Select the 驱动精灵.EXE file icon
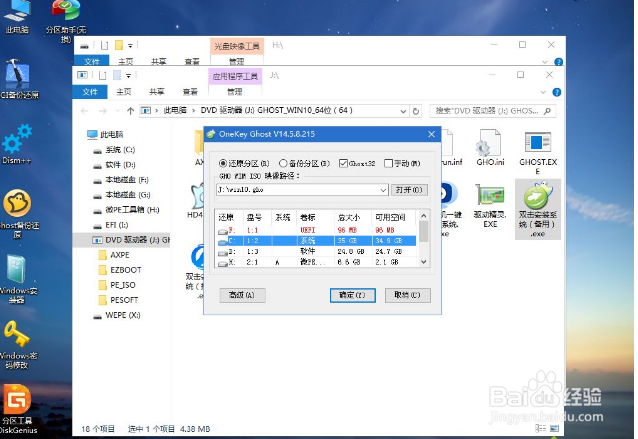This screenshot has height=439, width=638. point(490,205)
